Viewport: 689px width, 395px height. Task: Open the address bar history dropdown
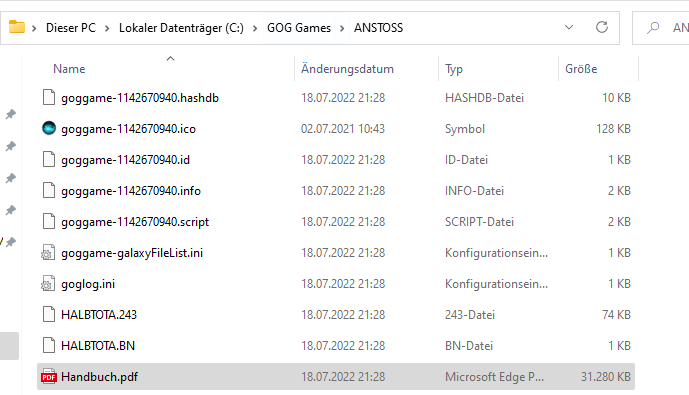569,27
